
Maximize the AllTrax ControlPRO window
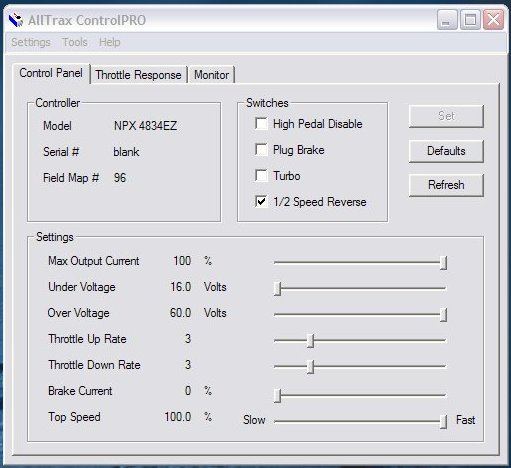click(470, 20)
